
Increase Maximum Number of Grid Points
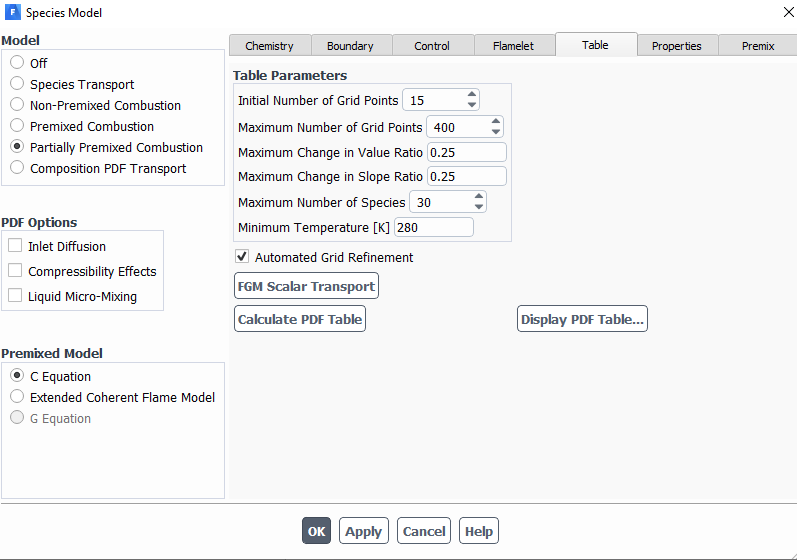(x=495, y=122)
